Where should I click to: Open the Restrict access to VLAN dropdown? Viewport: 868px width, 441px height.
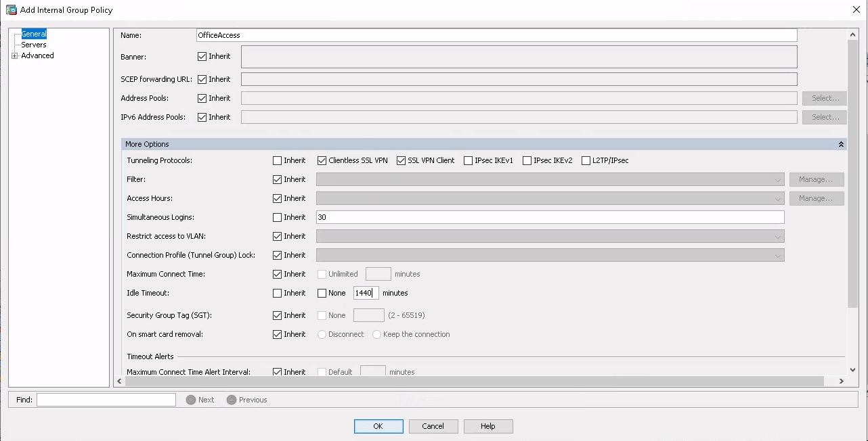777,236
